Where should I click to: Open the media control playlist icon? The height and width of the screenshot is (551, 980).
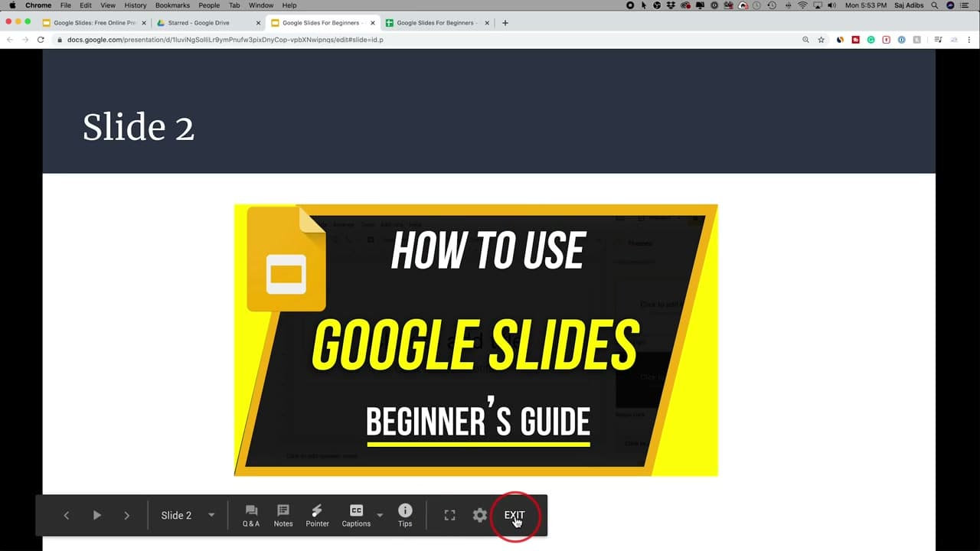tap(939, 40)
